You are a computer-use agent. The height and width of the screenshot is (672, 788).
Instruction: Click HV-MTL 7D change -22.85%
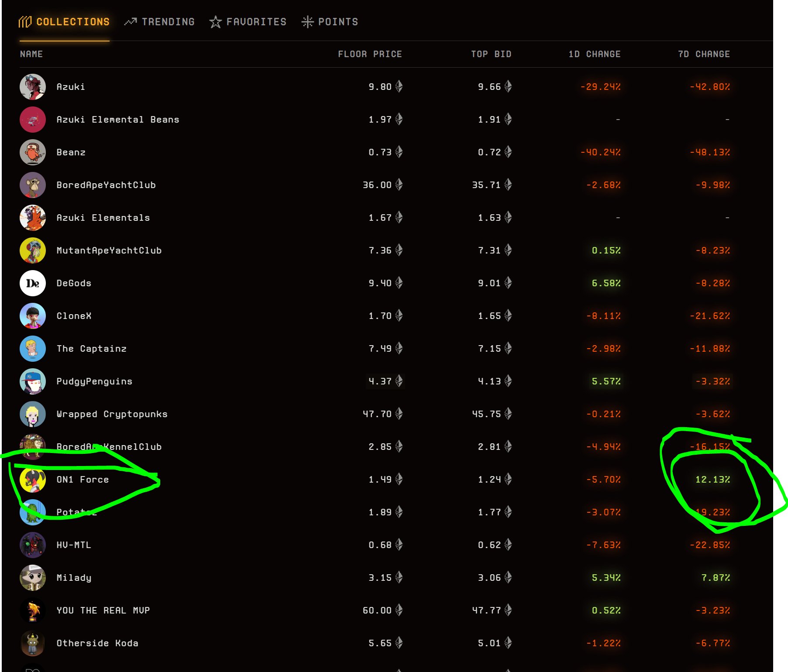(x=710, y=545)
